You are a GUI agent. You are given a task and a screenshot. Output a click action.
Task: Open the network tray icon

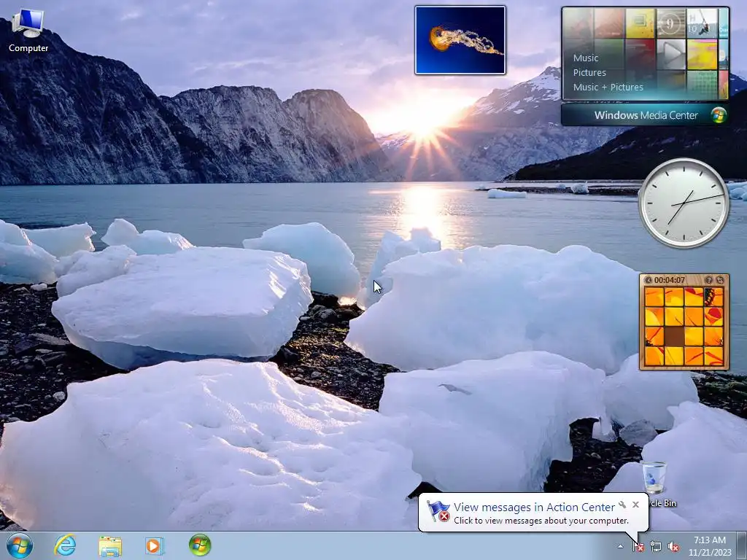(656, 547)
